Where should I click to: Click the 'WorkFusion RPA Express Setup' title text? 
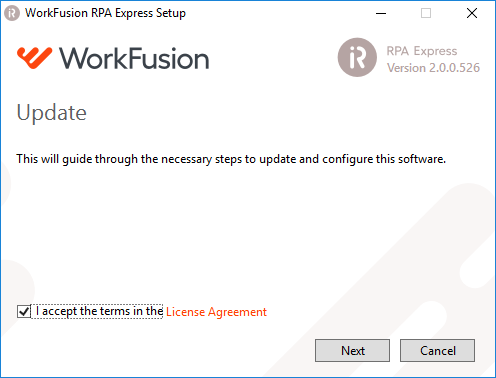coord(105,13)
